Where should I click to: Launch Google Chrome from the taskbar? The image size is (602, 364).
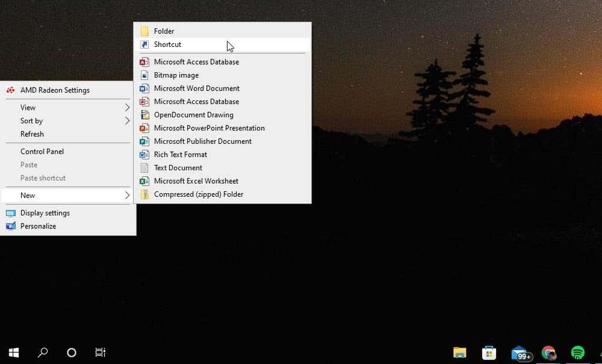click(549, 353)
